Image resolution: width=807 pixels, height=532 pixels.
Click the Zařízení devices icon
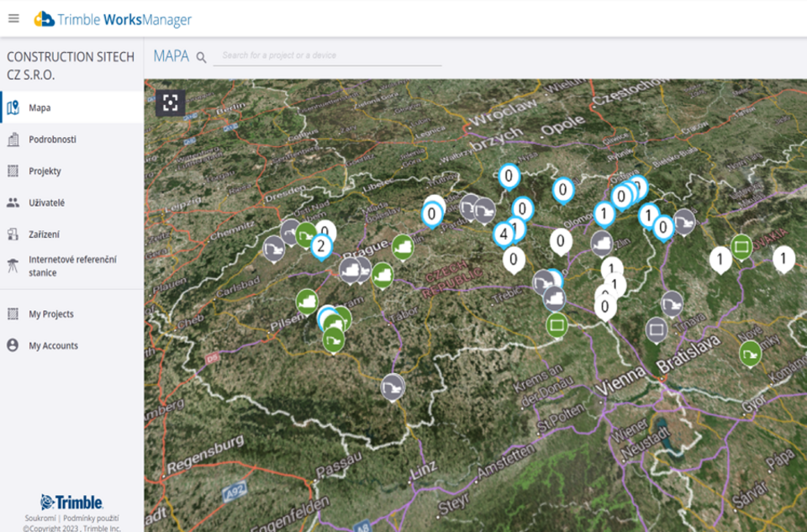coord(13,234)
